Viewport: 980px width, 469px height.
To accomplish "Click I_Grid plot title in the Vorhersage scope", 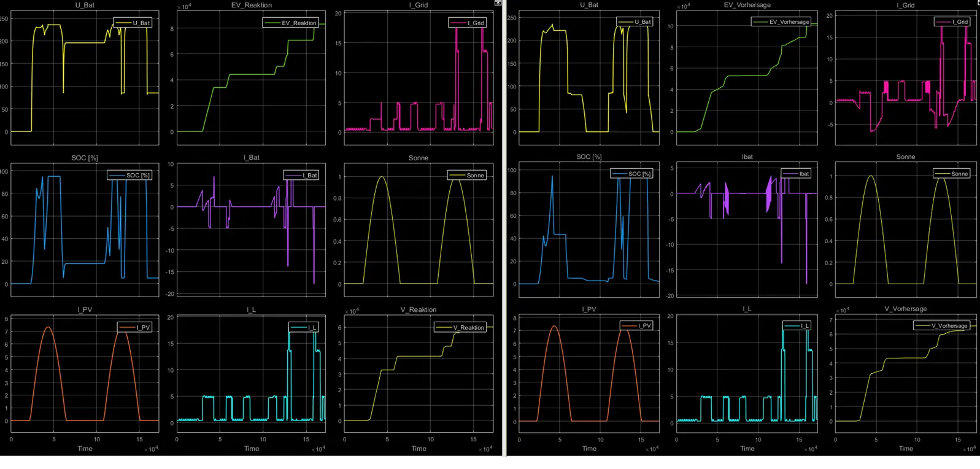I will [906, 5].
